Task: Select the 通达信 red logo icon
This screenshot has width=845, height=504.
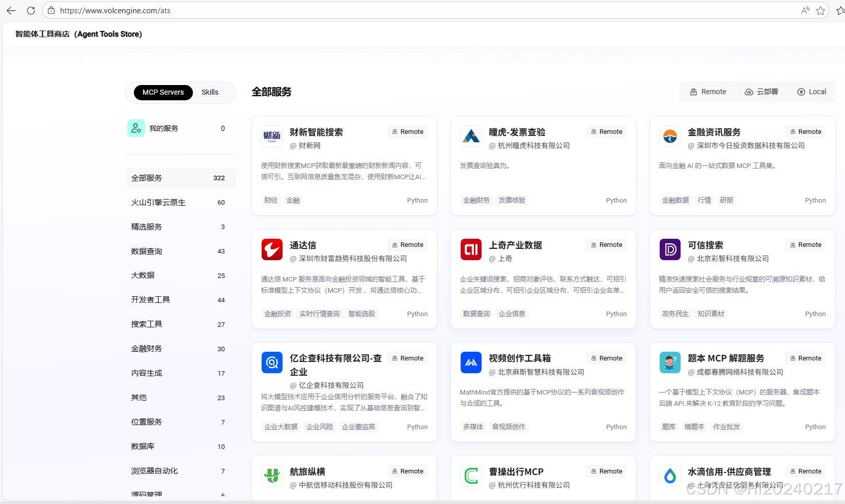Action: click(x=272, y=249)
